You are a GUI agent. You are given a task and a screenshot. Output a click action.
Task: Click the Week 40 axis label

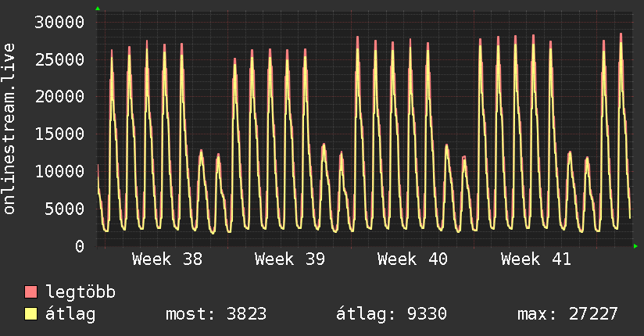click(x=413, y=259)
